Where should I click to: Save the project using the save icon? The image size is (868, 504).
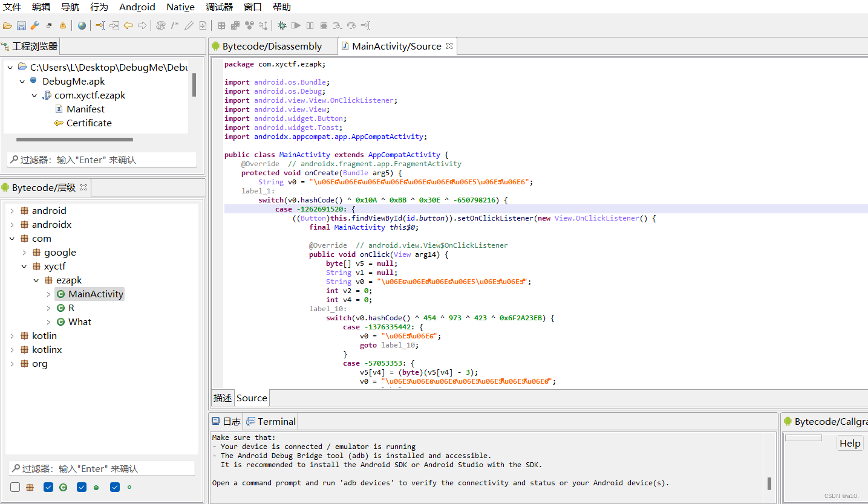pos(21,25)
